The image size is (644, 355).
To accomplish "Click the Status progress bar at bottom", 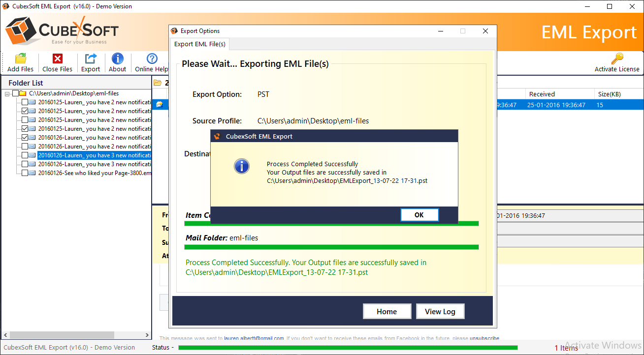I will 348,348.
